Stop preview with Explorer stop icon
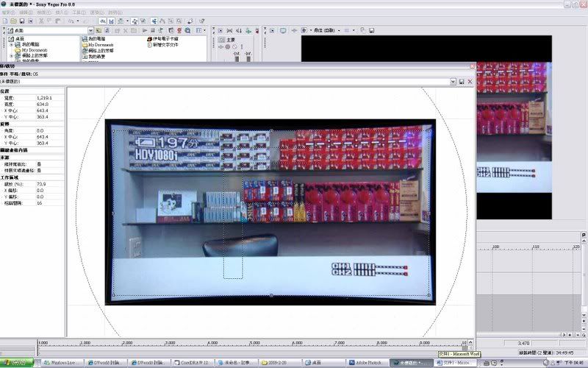Screen dimensions: 588x368 (153, 30)
